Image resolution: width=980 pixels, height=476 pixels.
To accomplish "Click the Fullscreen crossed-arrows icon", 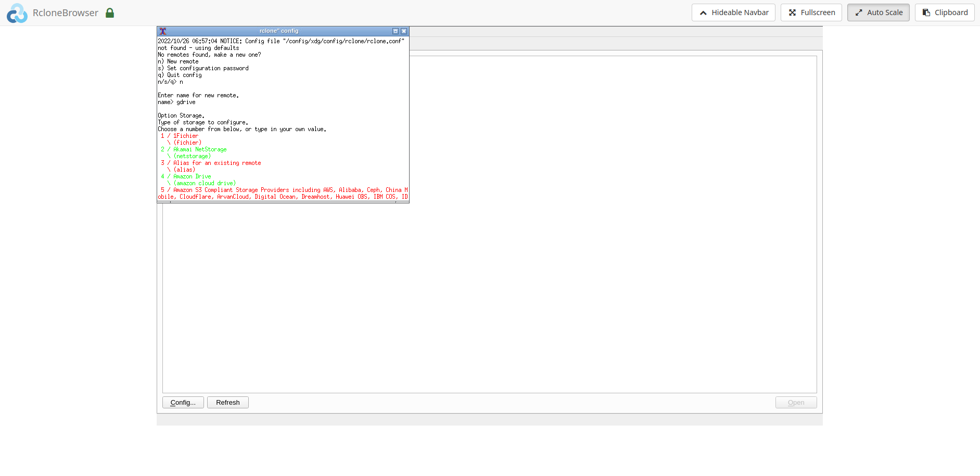I will tap(792, 12).
